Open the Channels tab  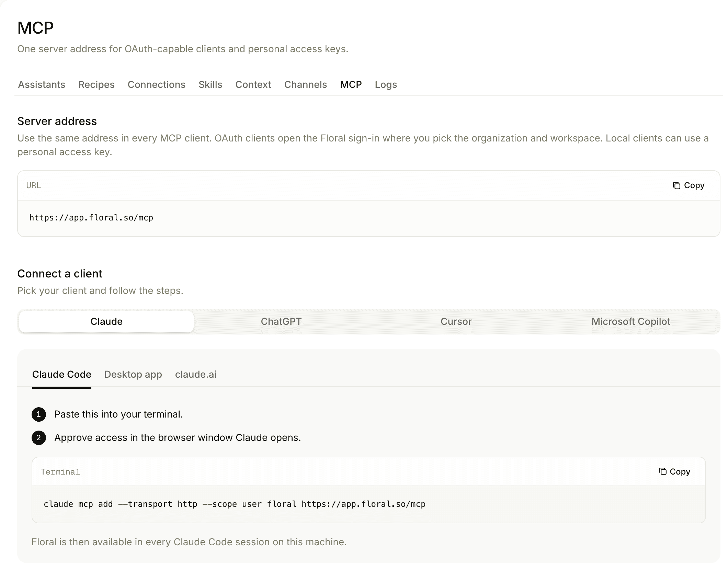[305, 84]
